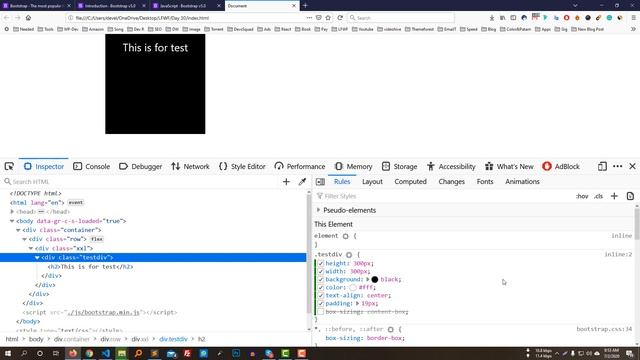Disable the color: #fff declaration
Image resolution: width=640 pixels, height=360 pixels.
pyautogui.click(x=321, y=287)
